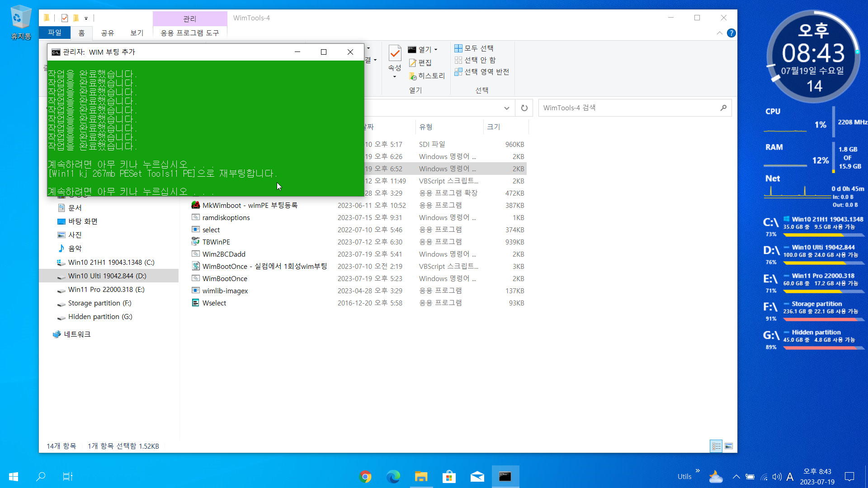Open the address bar history dropdown
This screenshot has width=868, height=488.
click(x=507, y=108)
